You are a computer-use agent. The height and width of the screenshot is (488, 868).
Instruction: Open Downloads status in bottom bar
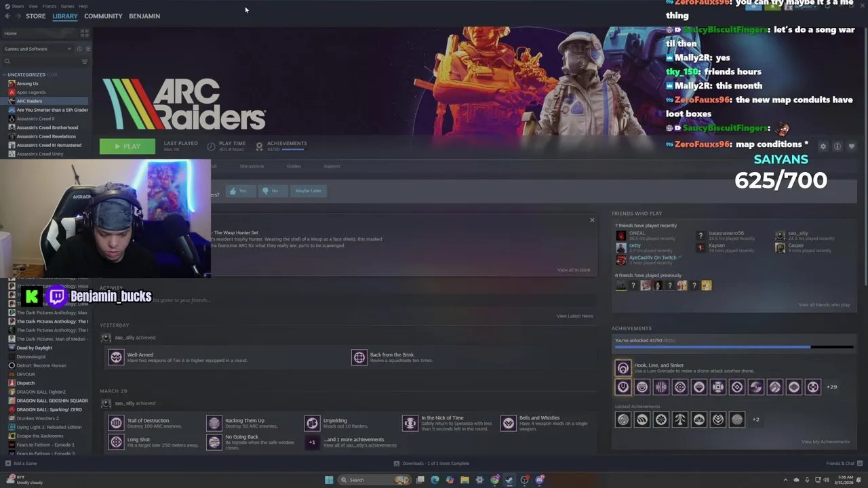(x=432, y=464)
